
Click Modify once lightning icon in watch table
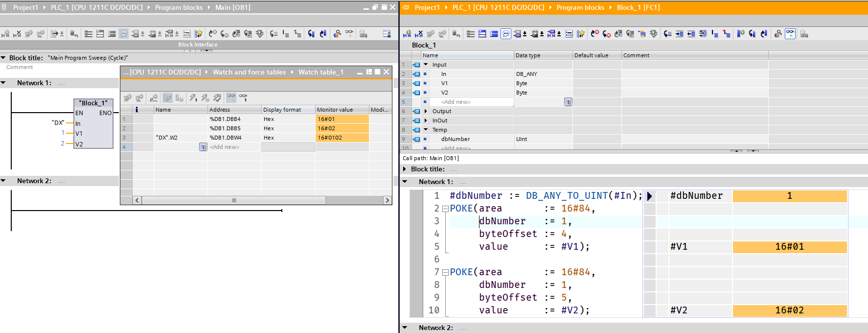[x=193, y=98]
